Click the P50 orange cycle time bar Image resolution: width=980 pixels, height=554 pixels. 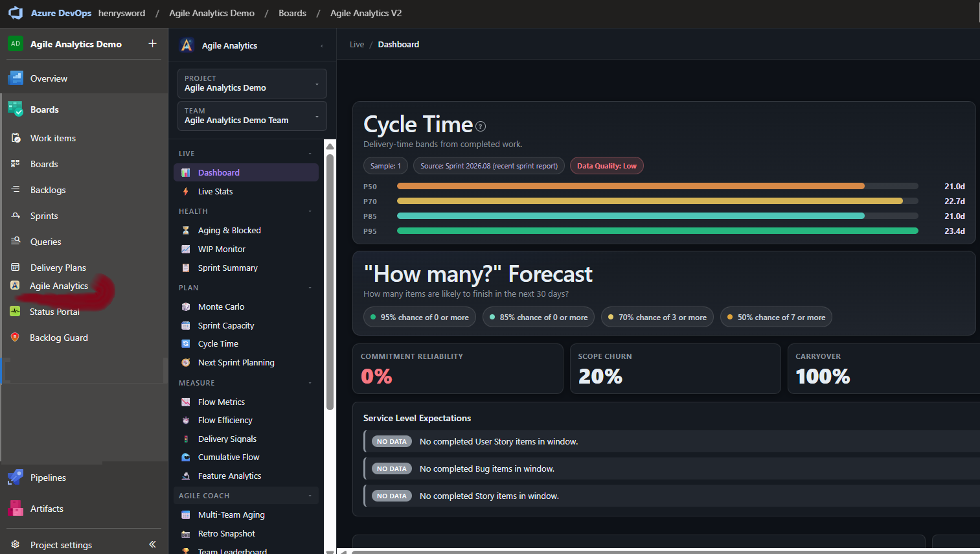[631, 186]
